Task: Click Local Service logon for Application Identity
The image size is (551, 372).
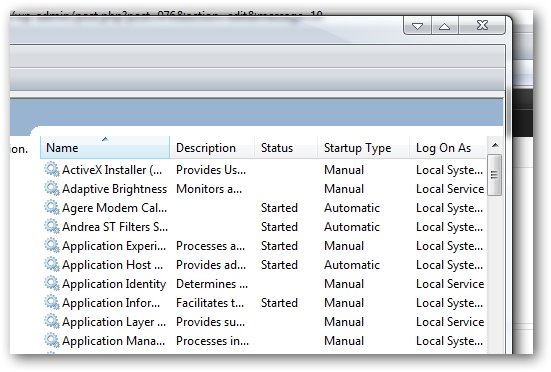Action: [x=450, y=284]
